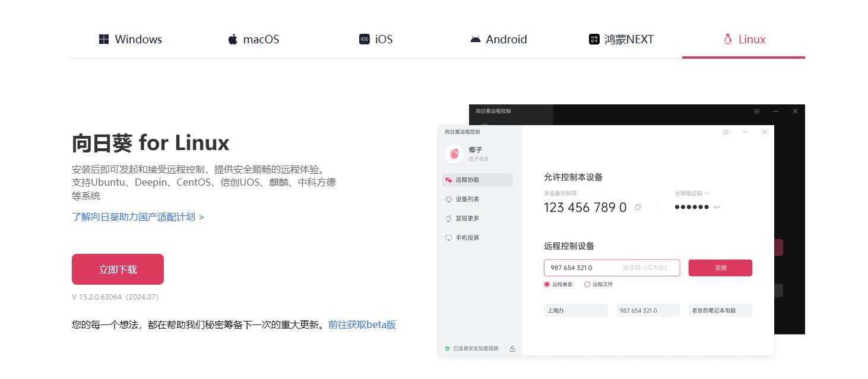Click the device ID 123 456 789 0

[x=585, y=207]
